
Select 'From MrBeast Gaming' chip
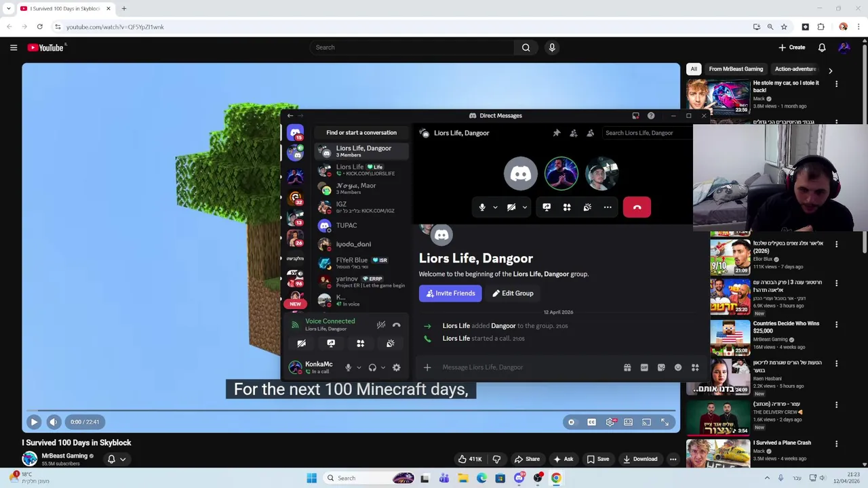[736, 69]
